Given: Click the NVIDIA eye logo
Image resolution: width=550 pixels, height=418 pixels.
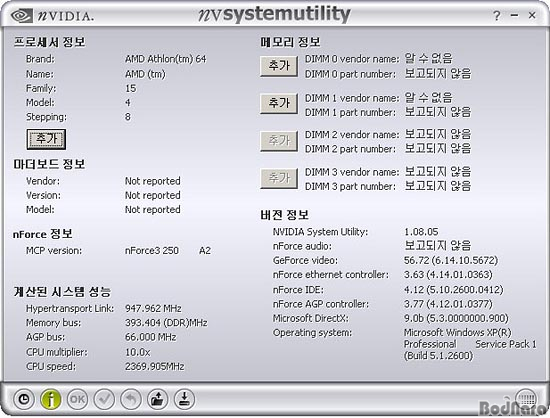Looking at the screenshot, I should point(22,16).
